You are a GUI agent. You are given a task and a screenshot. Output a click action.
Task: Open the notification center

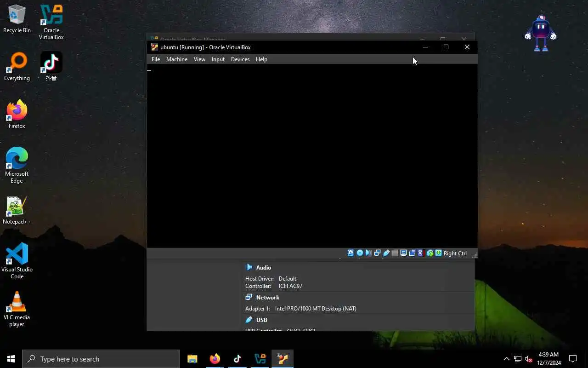573,359
